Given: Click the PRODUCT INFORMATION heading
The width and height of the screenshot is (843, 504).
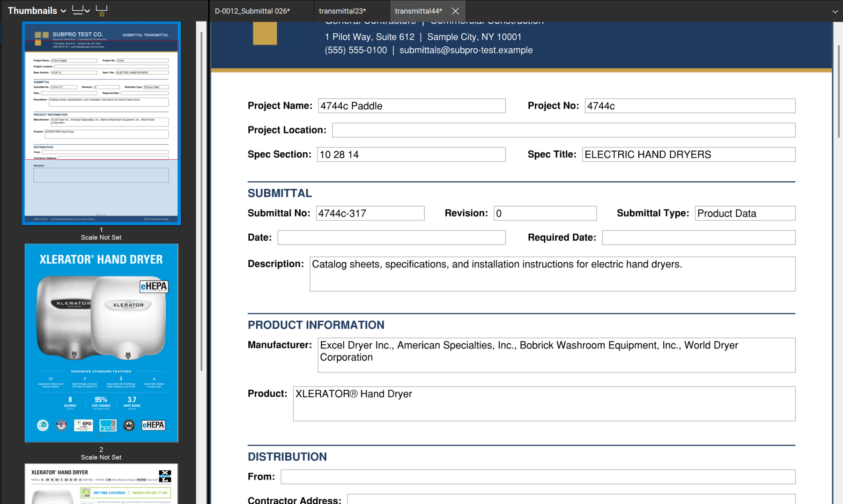Looking at the screenshot, I should pos(316,325).
